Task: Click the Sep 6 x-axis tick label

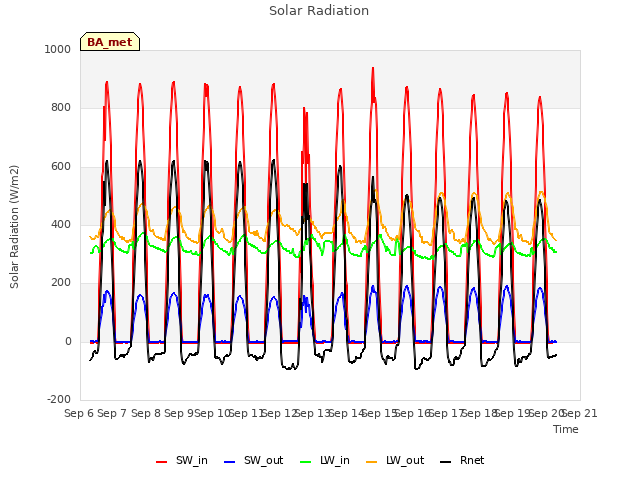Action: [x=79, y=413]
